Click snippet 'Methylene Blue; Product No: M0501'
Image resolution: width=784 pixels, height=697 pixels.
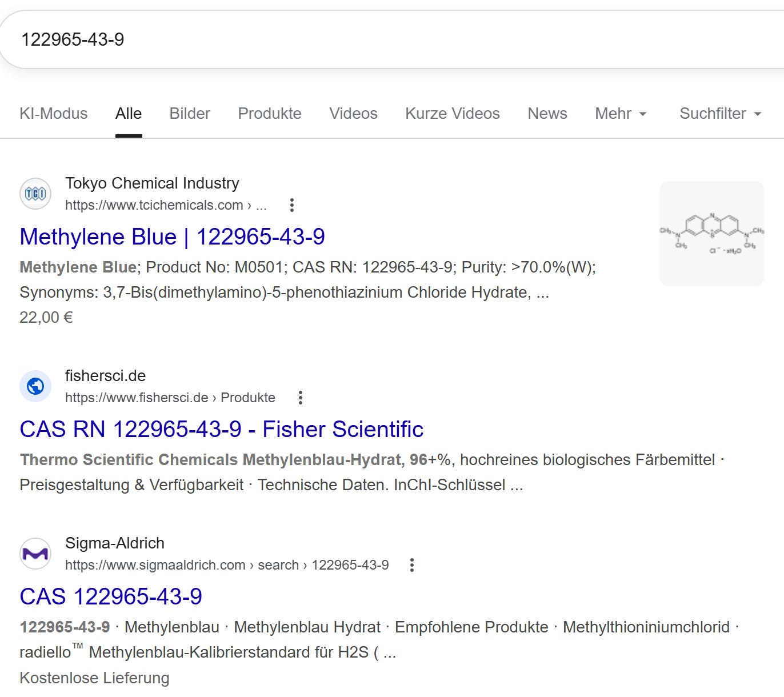tap(153, 267)
